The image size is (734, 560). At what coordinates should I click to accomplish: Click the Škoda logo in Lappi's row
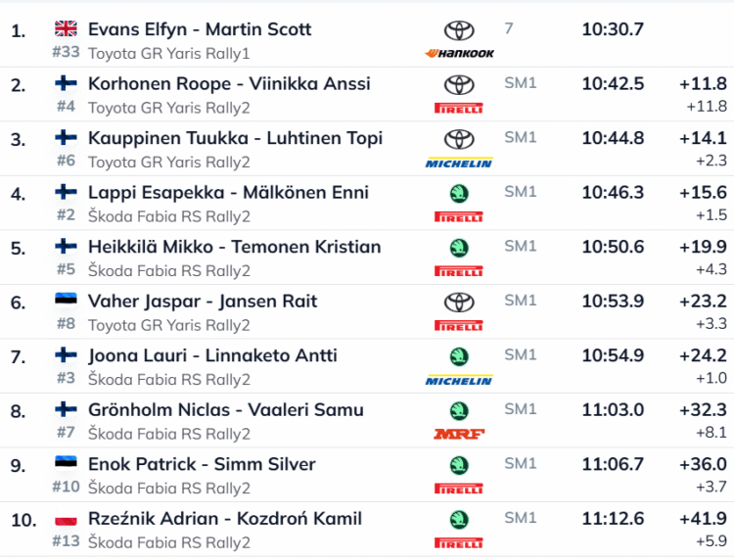[x=458, y=194]
